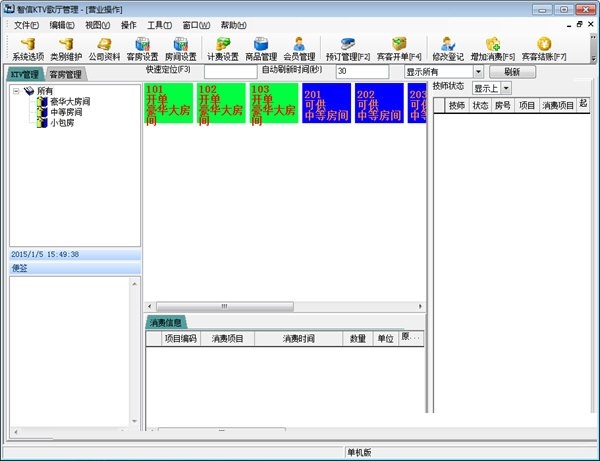600x461 pixels.
Task: Click the 所有 tree root book icon
Action: 29,91
